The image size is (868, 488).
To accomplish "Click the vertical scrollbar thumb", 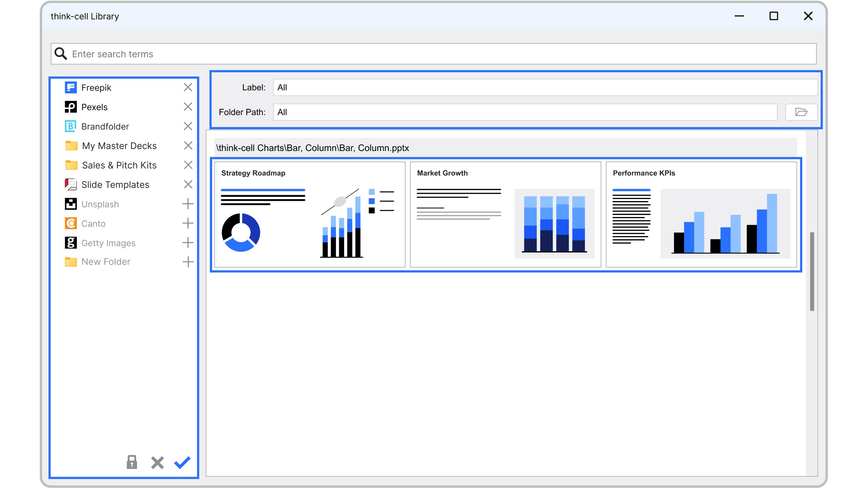I will (x=812, y=271).
